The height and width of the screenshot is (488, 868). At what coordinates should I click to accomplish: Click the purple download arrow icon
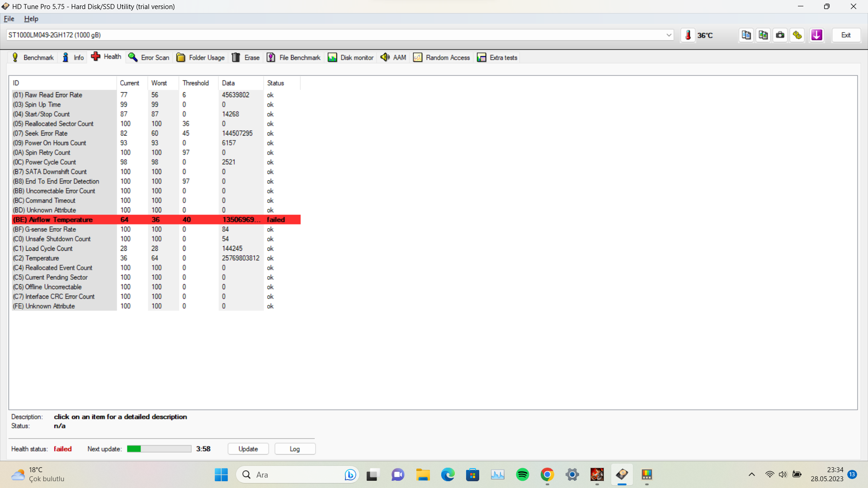click(816, 35)
